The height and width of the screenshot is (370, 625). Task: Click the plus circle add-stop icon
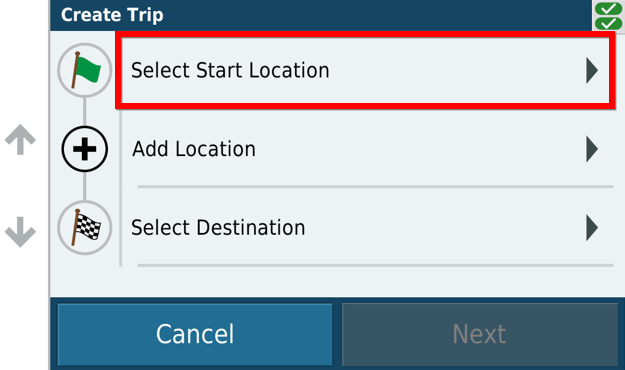[x=85, y=149]
